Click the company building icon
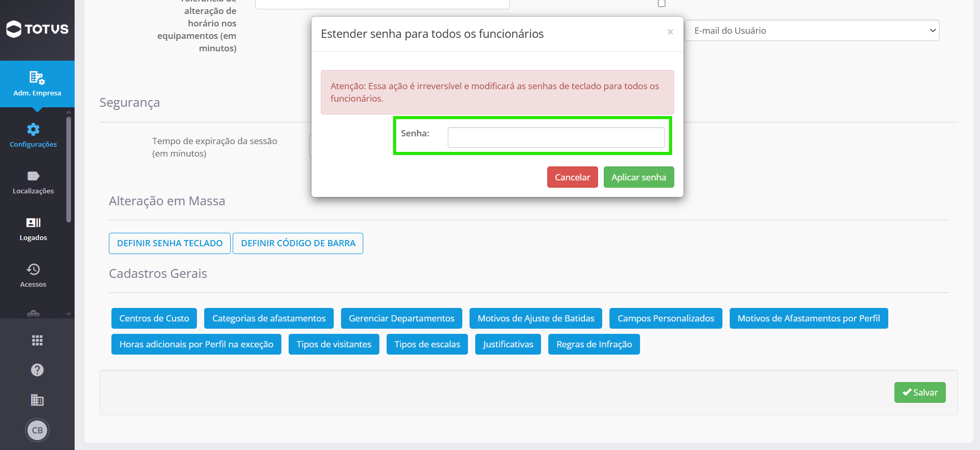 [x=37, y=400]
